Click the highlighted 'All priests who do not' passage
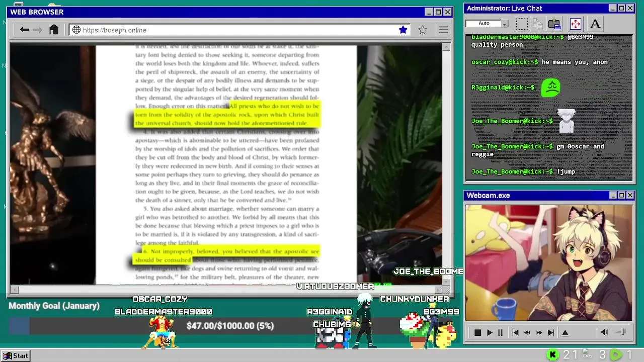644x362 pixels. (x=227, y=115)
